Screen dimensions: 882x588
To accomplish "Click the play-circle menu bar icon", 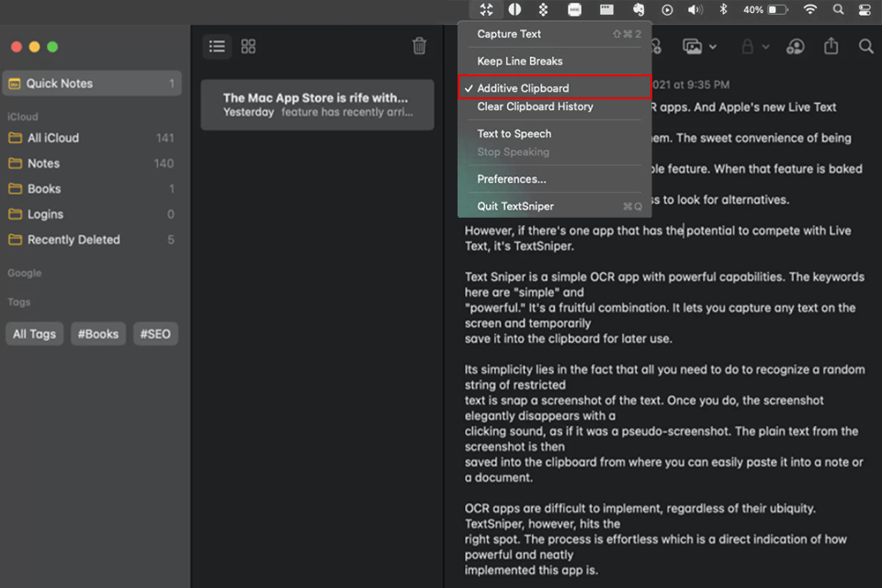I will coord(667,9).
